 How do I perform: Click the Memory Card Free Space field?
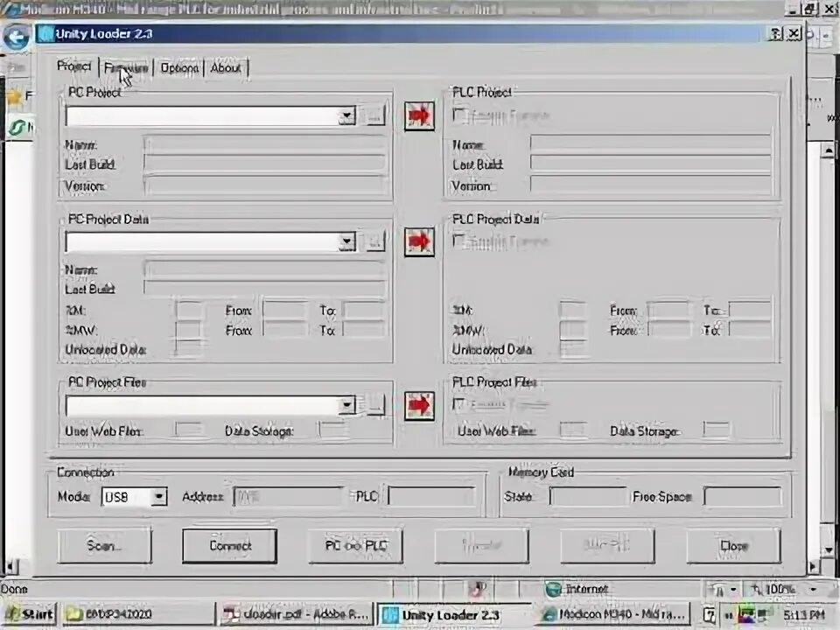742,497
